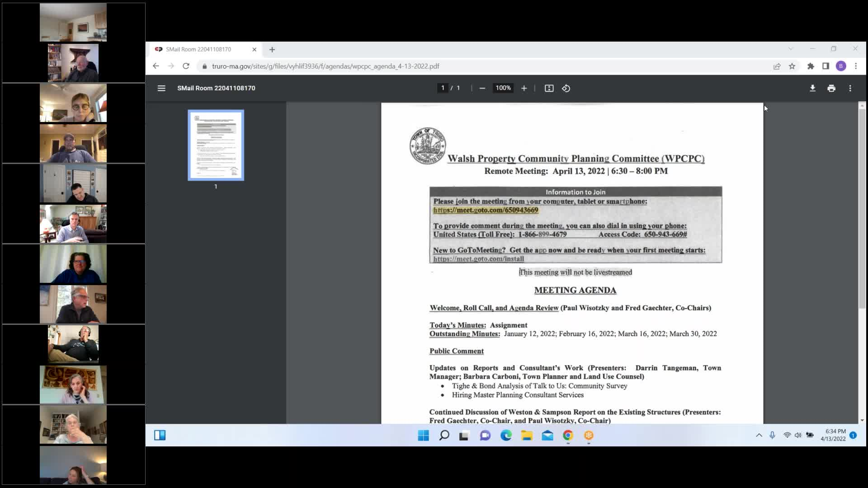Bookmark this page with star icon
The height and width of the screenshot is (488, 868).
[792, 66]
